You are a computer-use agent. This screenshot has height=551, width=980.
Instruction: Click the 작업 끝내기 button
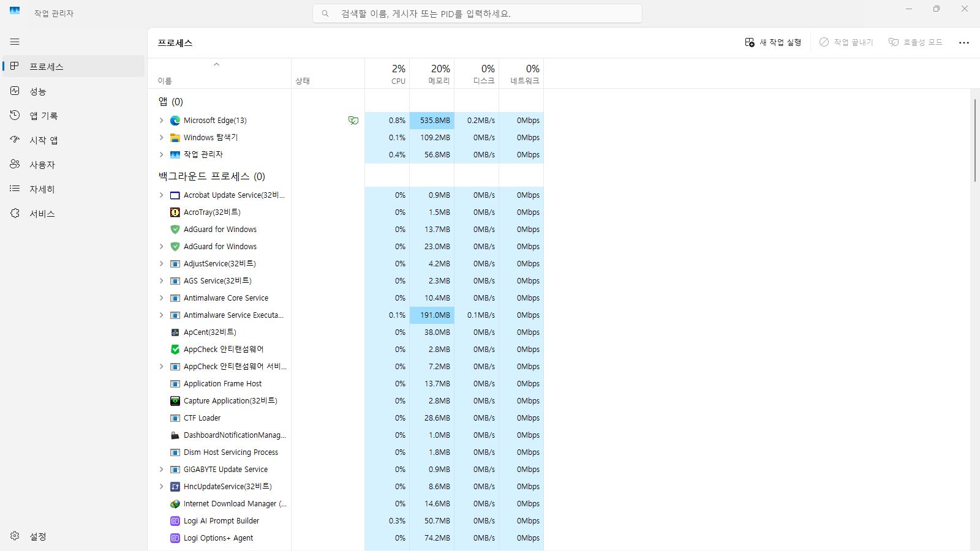846,42
